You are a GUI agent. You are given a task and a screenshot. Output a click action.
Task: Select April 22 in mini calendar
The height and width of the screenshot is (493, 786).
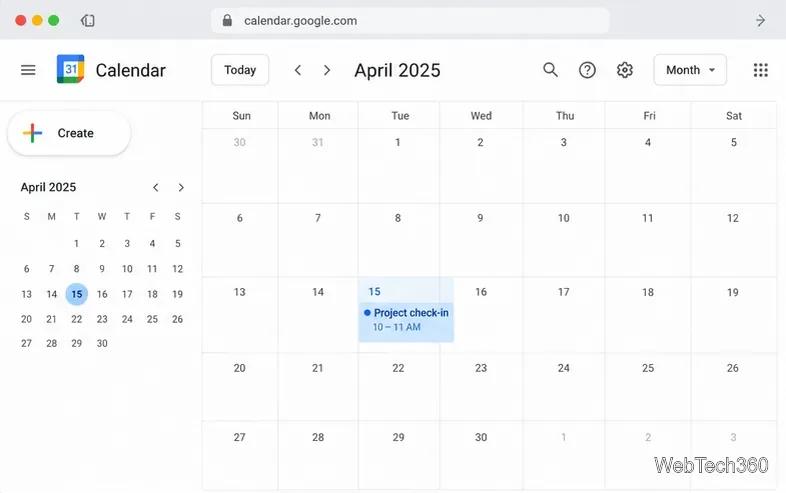(77, 319)
